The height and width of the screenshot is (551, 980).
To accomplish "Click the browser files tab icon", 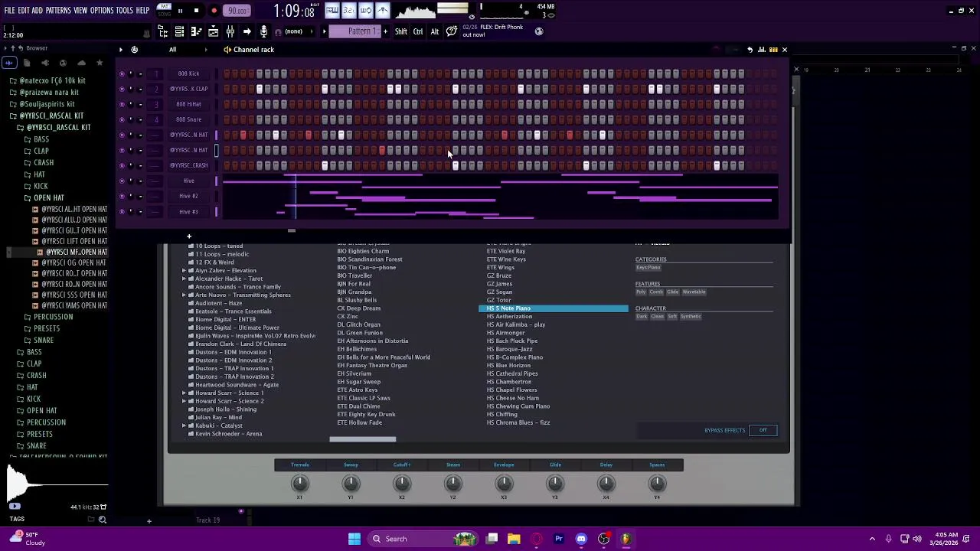I will [27, 63].
